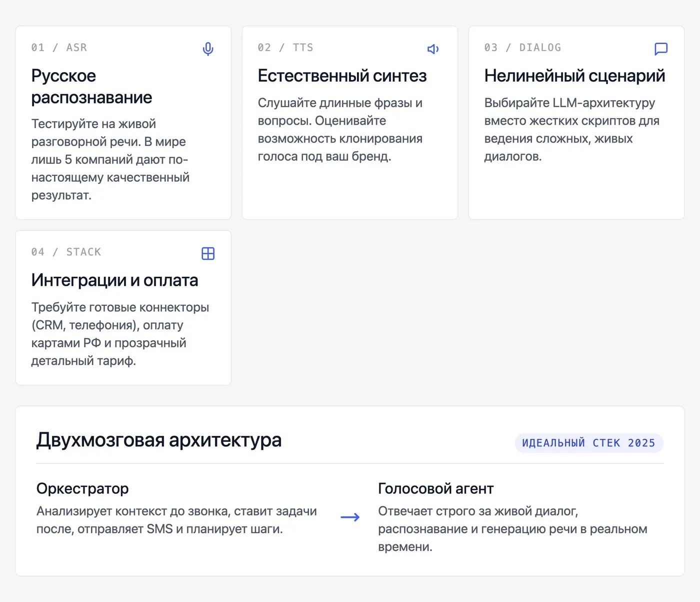Viewport: 700px width, 602px height.
Task: Select the «Естественный синтез» heading
Action: click(342, 76)
